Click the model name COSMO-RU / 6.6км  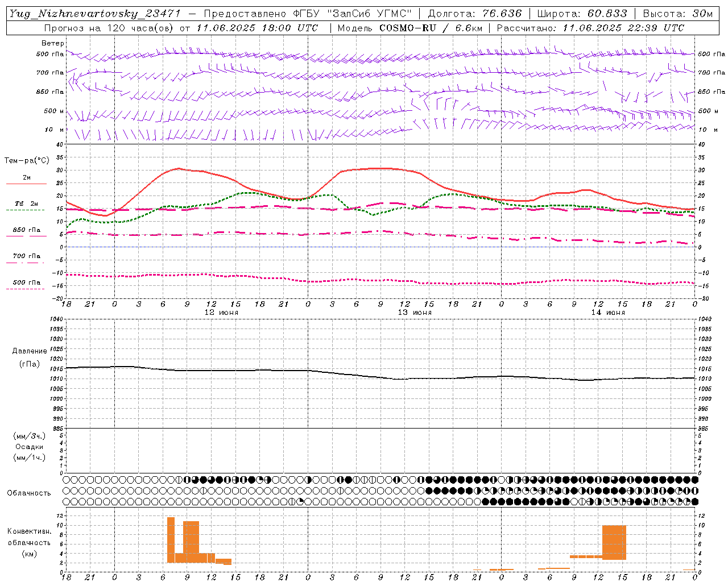[431, 28]
